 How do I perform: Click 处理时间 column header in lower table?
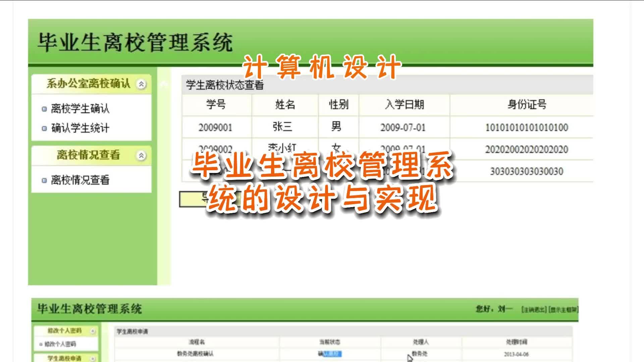coord(517,342)
